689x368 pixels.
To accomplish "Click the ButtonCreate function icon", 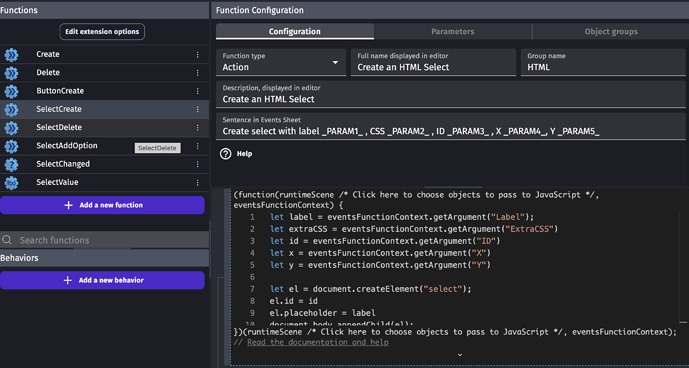I will click(11, 91).
